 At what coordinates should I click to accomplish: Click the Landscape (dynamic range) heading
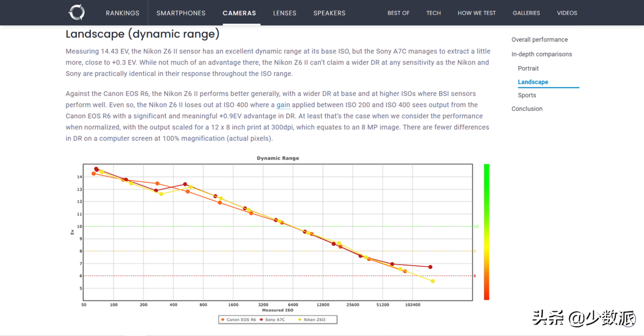coord(143,34)
